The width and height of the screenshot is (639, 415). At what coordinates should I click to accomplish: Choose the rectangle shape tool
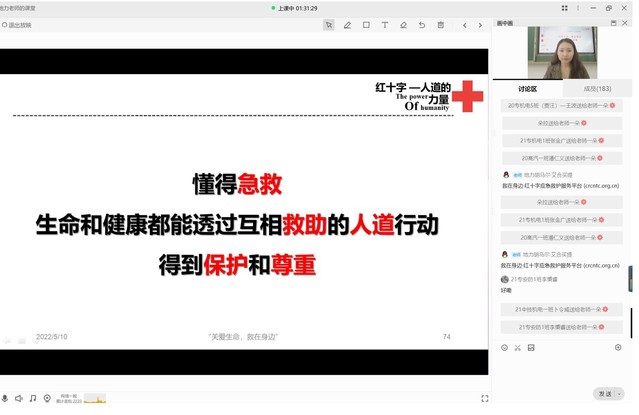366,25
